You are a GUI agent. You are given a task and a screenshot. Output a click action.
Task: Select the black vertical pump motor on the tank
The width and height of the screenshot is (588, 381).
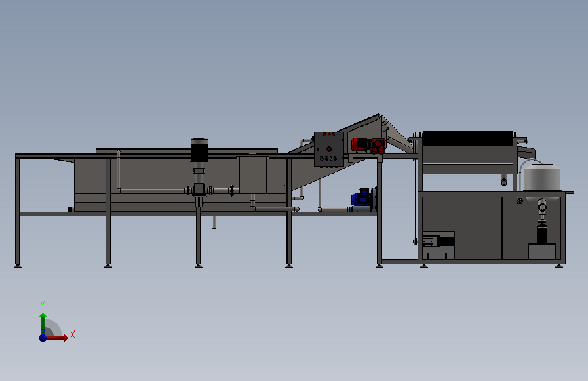point(199,149)
